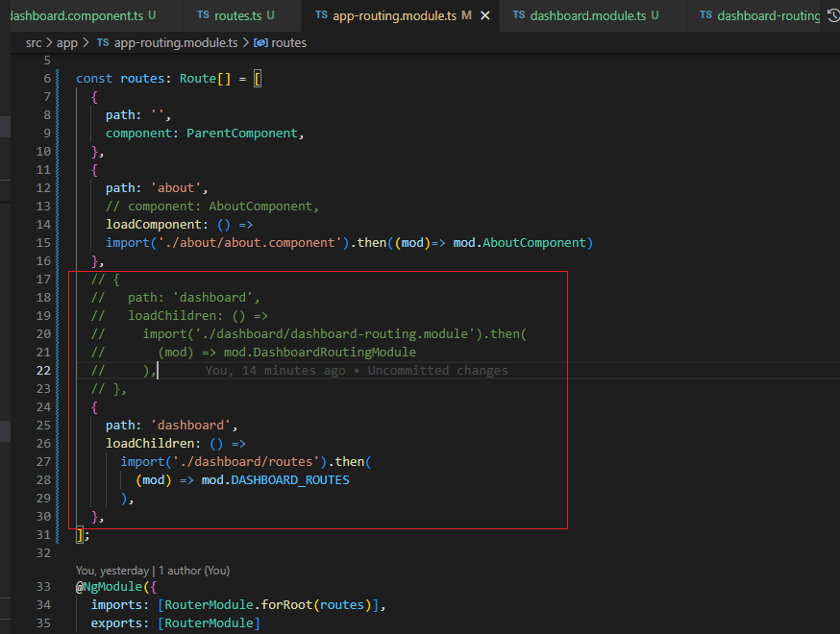Open the 'src' breadcrumb dropdown
This screenshot has width=840, height=634.
[35, 43]
